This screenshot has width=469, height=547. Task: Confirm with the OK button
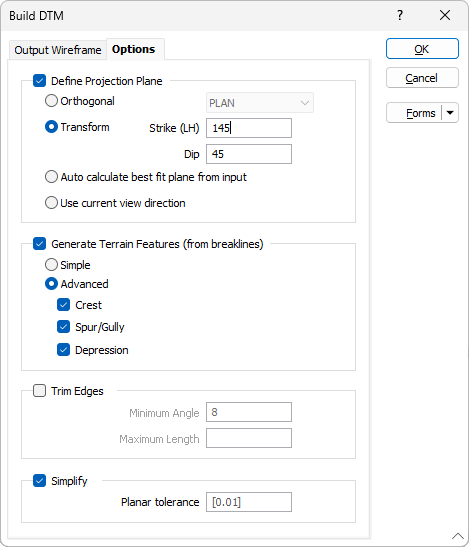[422, 49]
